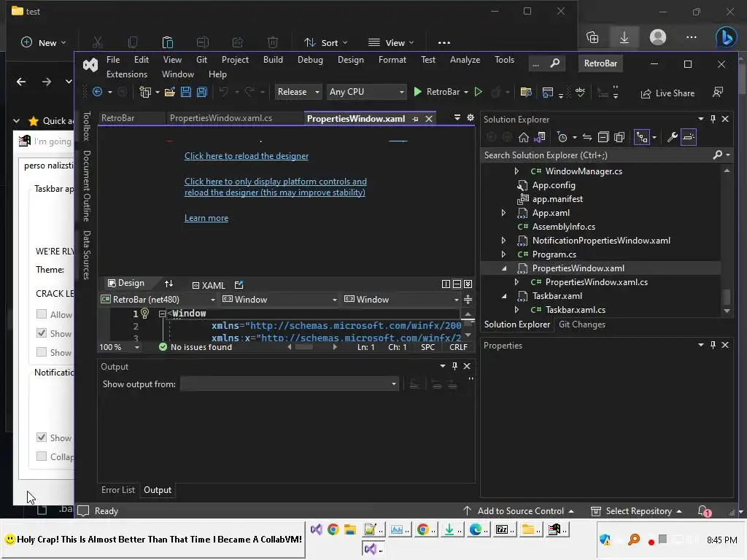Click the Visual Studio search magnifier icon
The image size is (747, 560).
(x=554, y=63)
